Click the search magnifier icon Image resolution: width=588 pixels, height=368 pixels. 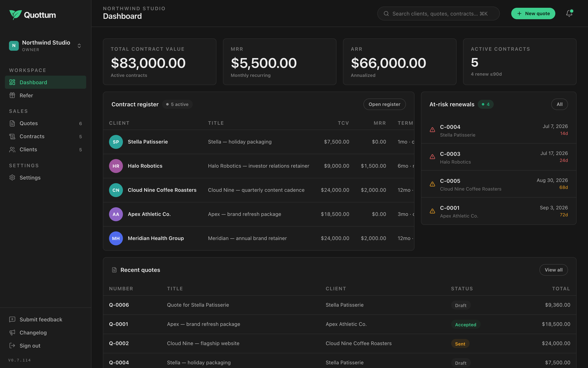click(x=386, y=14)
